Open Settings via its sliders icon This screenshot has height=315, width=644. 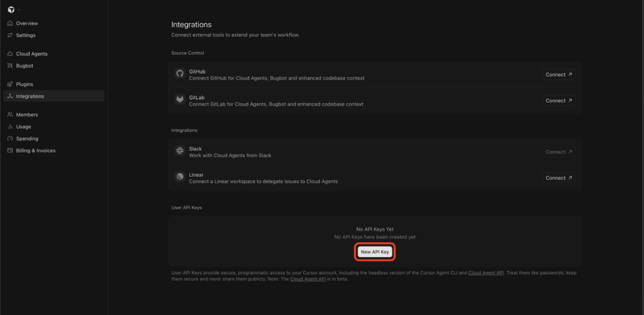click(x=10, y=35)
